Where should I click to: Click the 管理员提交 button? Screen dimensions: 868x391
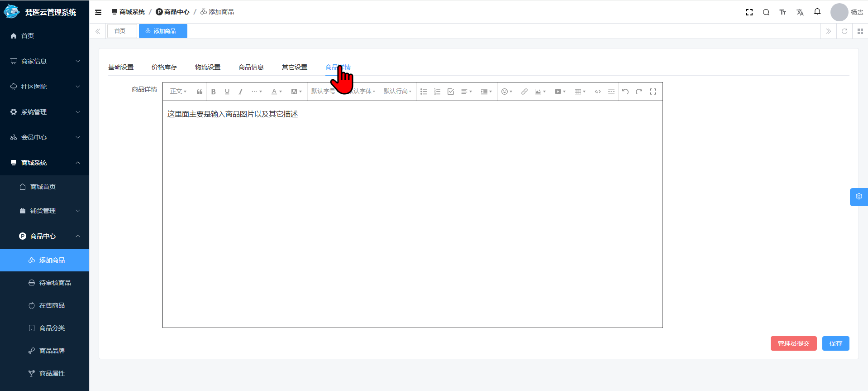point(793,343)
